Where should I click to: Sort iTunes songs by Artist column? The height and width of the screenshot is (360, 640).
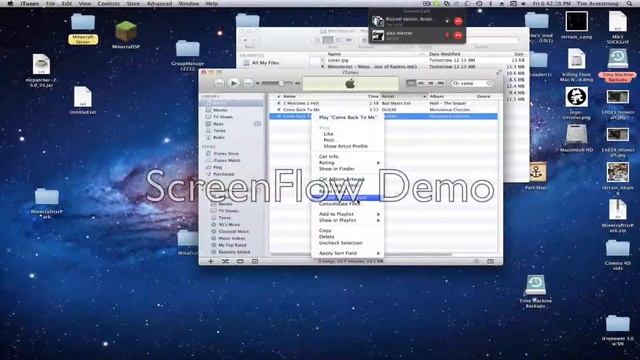click(404, 96)
